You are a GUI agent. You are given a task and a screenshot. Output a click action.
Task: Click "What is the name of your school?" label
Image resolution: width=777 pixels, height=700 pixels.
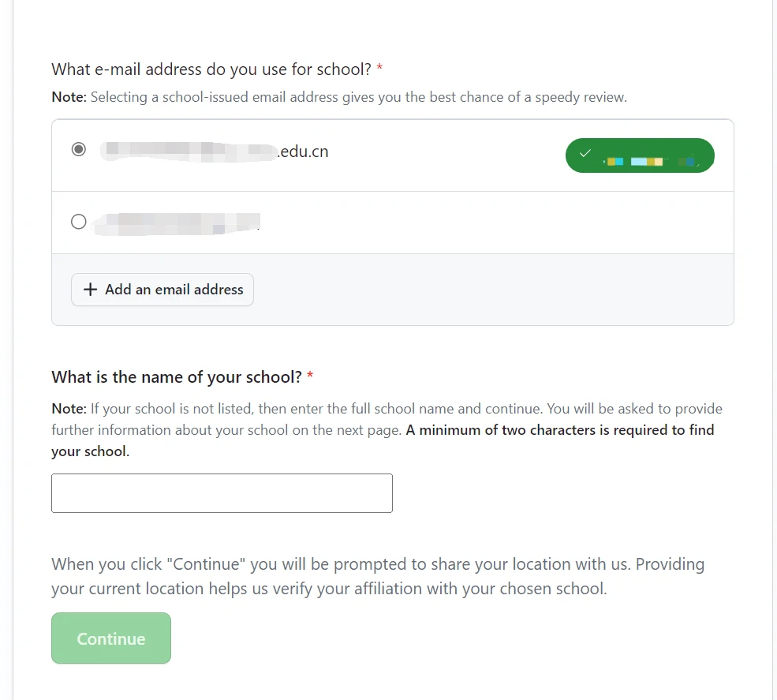pyautogui.click(x=177, y=377)
